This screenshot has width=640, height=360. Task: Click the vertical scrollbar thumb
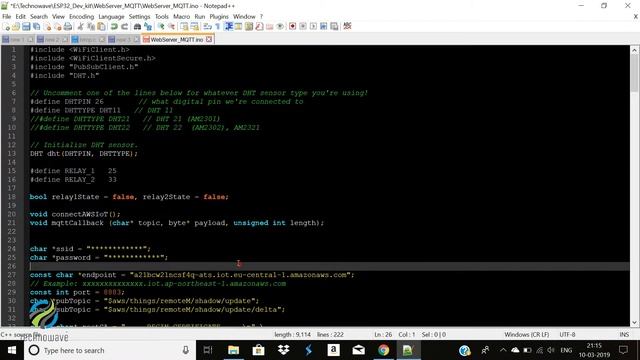click(x=634, y=73)
